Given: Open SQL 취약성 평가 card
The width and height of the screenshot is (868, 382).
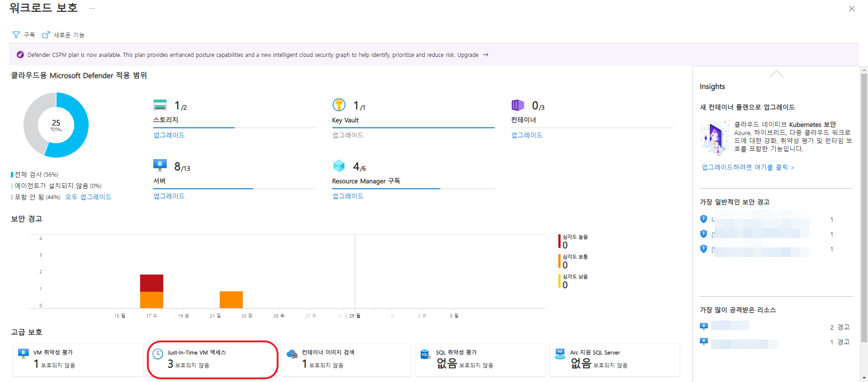Looking at the screenshot, I should pos(480,359).
